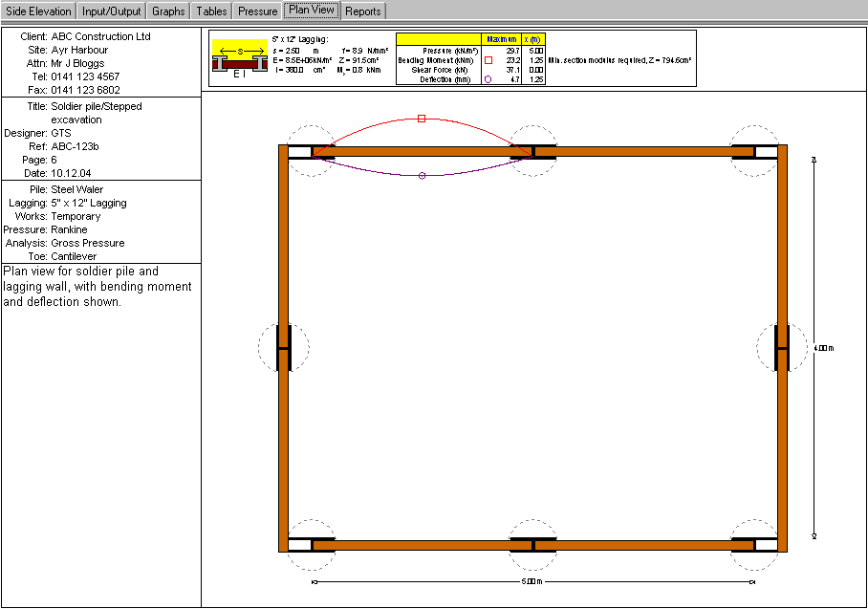Screen dimensions: 868x609
Task: Select the top-right corner soldier pile
Action: point(755,151)
